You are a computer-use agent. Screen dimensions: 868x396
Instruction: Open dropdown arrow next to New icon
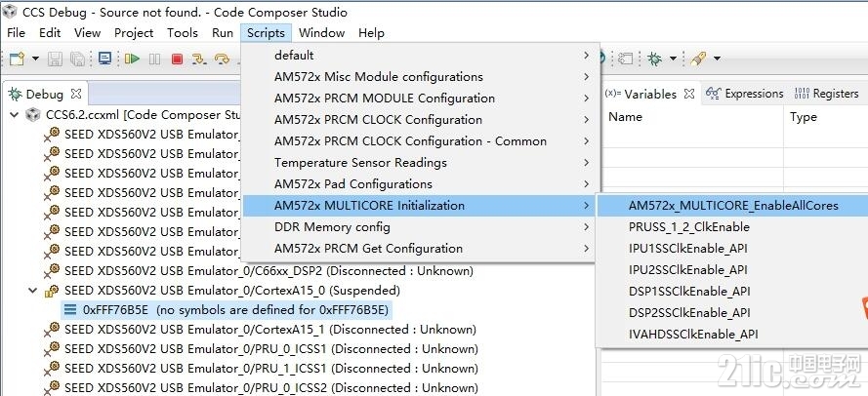[35, 59]
